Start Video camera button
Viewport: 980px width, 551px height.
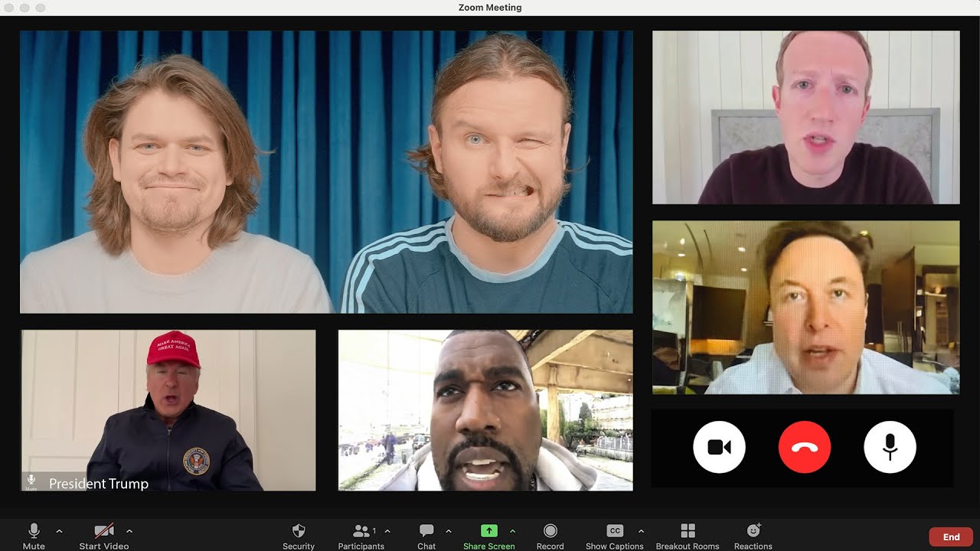click(x=104, y=536)
